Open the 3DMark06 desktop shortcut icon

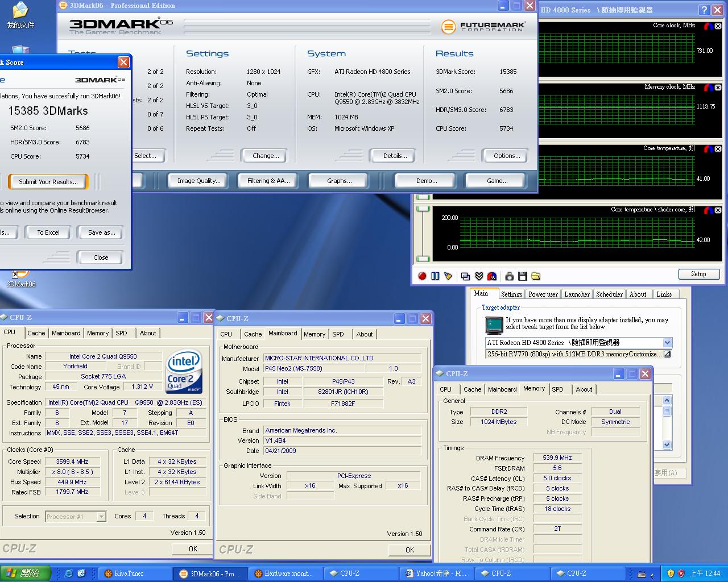coord(20,278)
